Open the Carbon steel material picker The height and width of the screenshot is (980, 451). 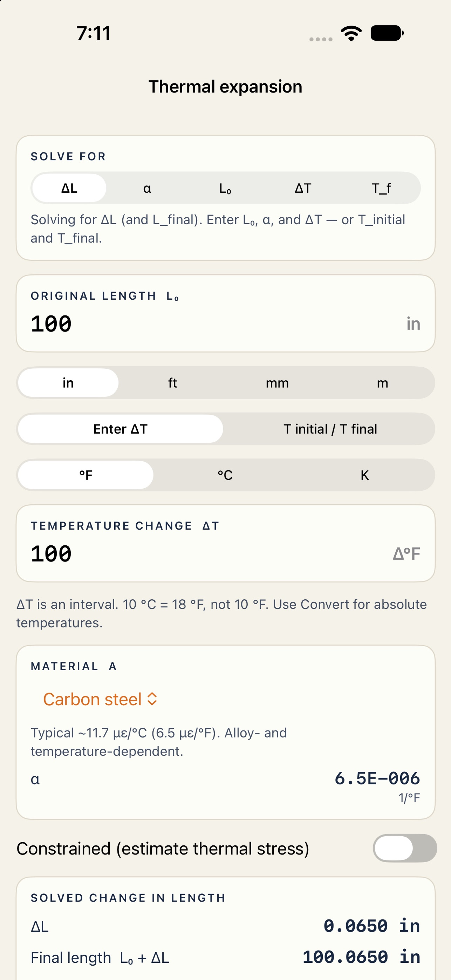pyautogui.click(x=100, y=699)
